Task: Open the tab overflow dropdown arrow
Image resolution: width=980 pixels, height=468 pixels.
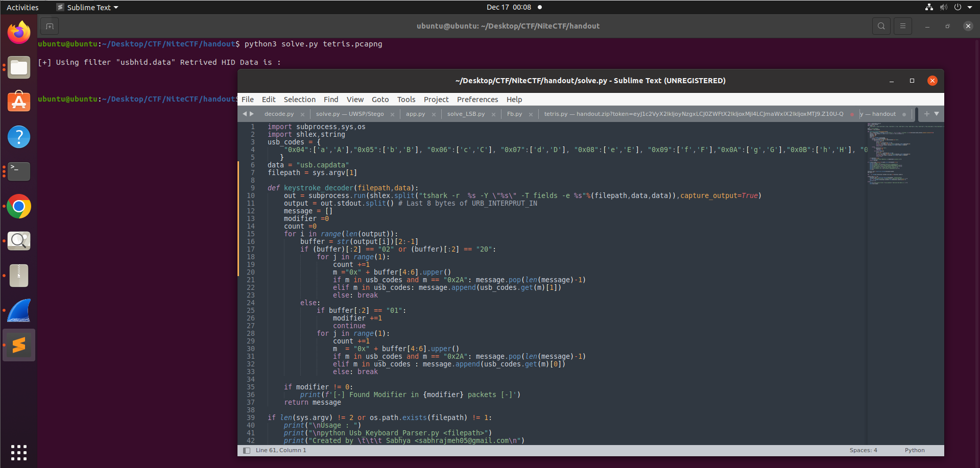Action: pos(936,114)
